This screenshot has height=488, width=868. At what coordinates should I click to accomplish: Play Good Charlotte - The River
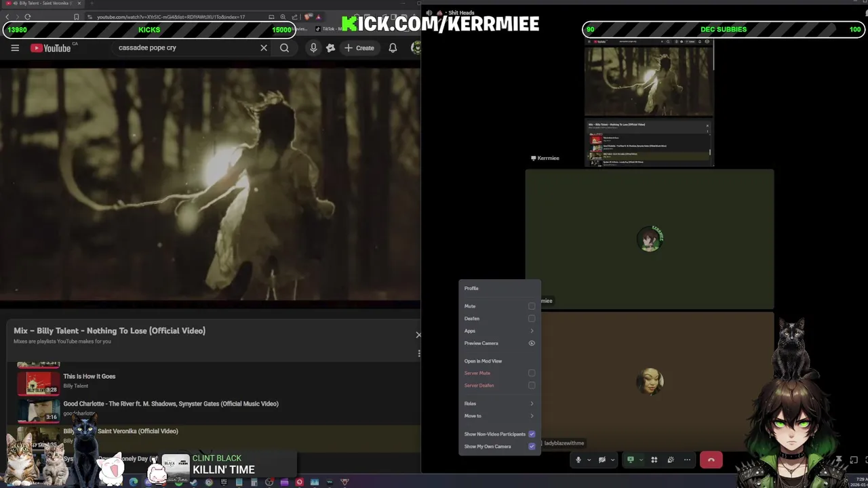click(171, 403)
